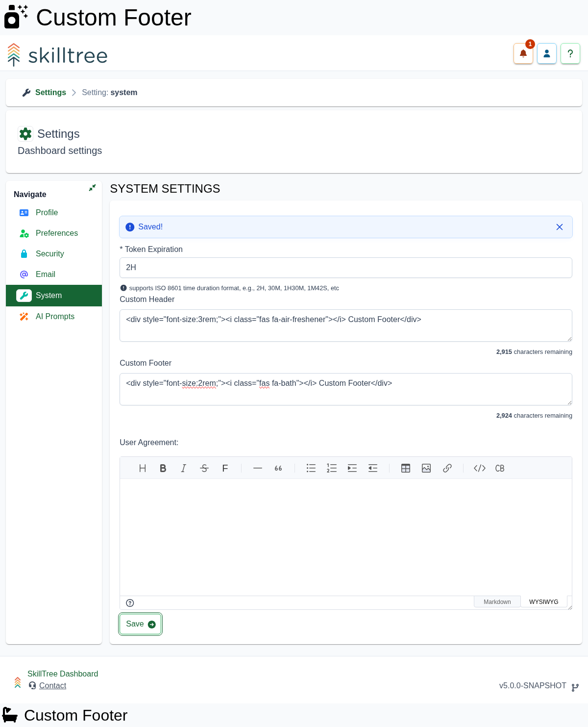Click the Settings gear icon in page header

(25, 134)
